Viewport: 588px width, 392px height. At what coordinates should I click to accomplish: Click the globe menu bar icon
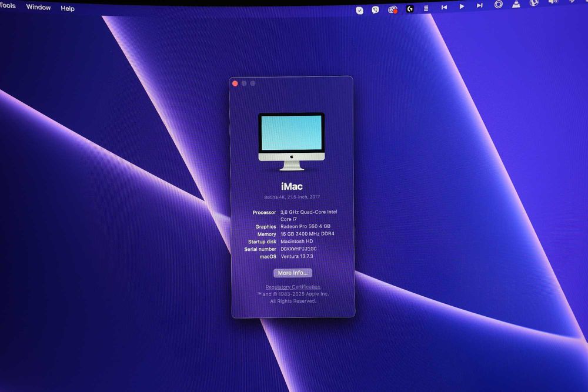click(534, 3)
